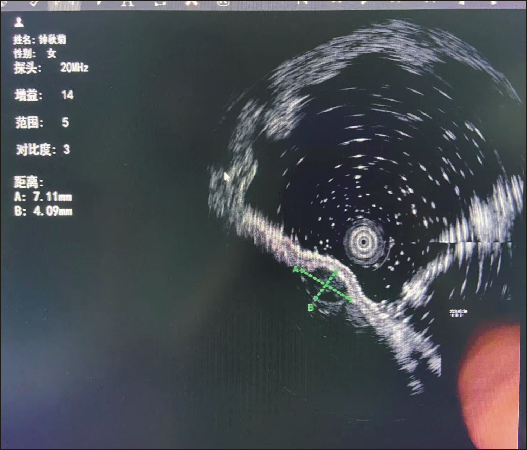The image size is (527, 450).
Task: Click the green caliper label A on scan
Action: point(295,270)
